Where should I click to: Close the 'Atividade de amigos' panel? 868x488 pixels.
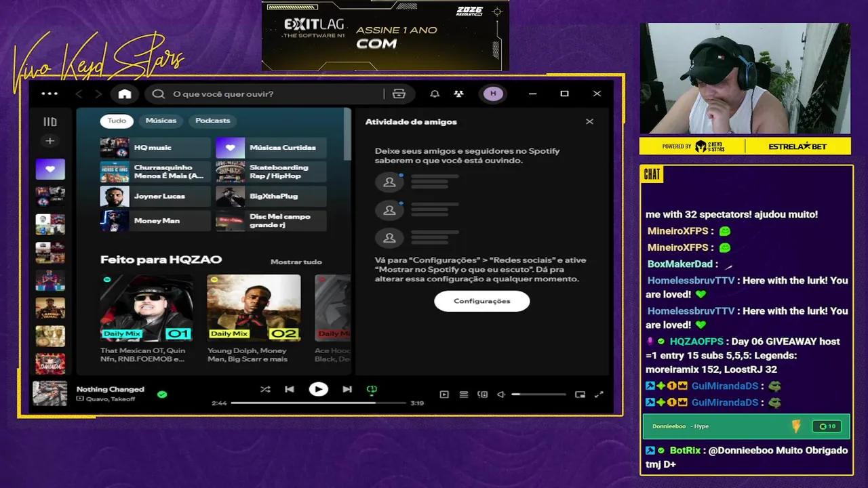click(x=589, y=121)
